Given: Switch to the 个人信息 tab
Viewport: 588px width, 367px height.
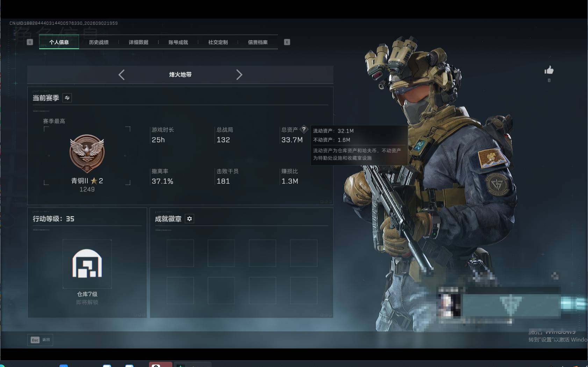Looking at the screenshot, I should (59, 42).
